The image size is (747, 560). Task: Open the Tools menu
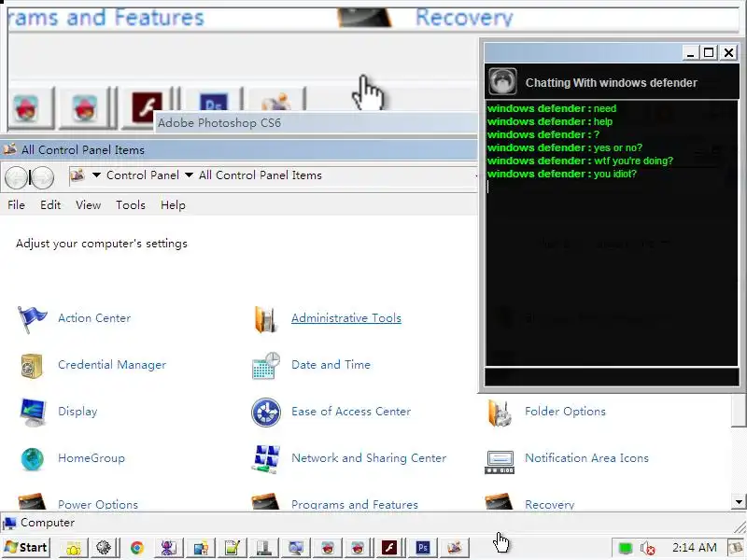point(131,205)
